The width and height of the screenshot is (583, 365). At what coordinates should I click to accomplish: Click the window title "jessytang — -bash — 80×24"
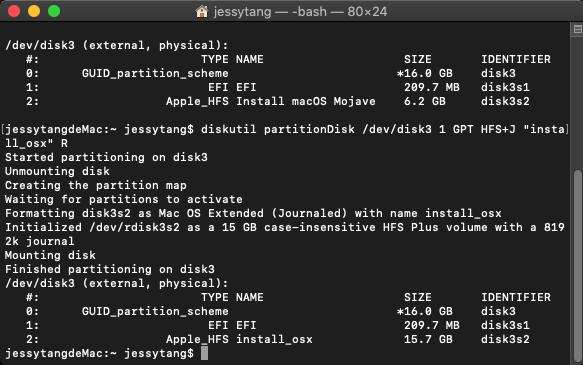click(x=300, y=12)
